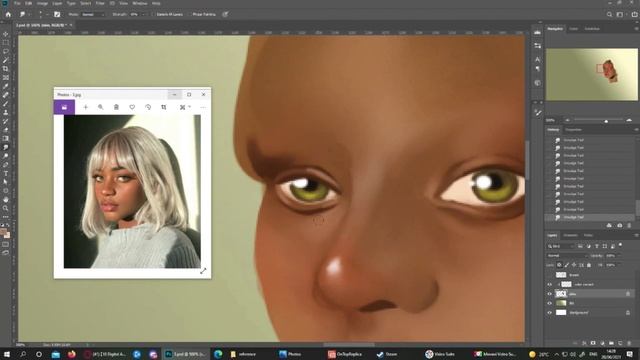The height and width of the screenshot is (360, 640).
Task: Open the File menu
Action: click(17, 3)
